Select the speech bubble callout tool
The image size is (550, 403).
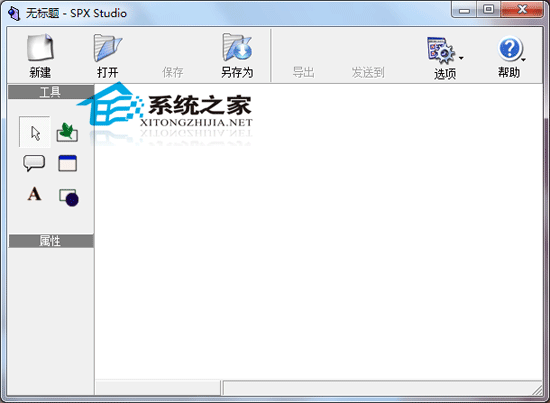(x=34, y=163)
